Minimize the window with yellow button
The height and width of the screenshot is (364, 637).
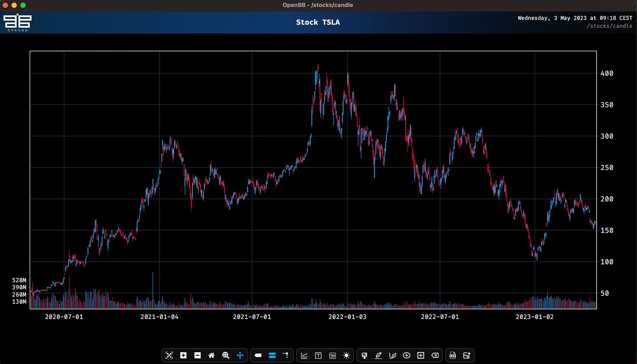[x=14, y=5]
